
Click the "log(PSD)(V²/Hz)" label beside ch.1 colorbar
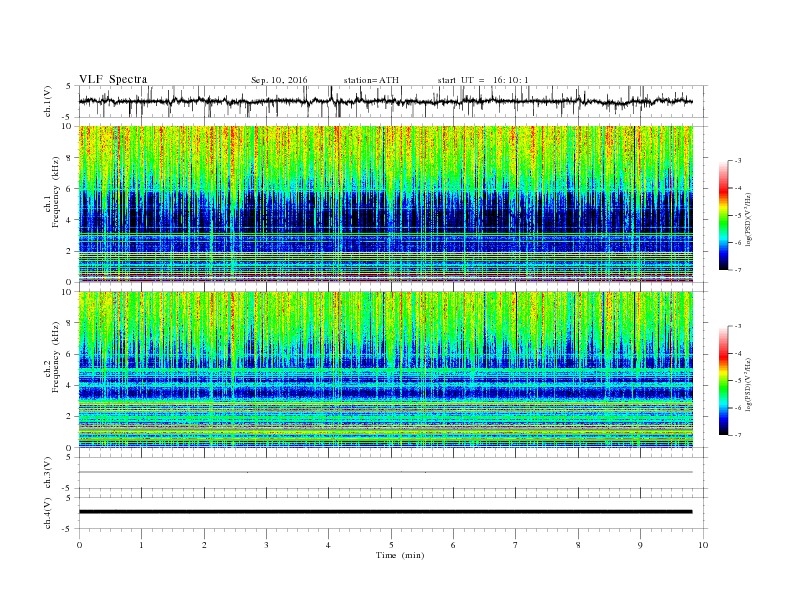748,219
